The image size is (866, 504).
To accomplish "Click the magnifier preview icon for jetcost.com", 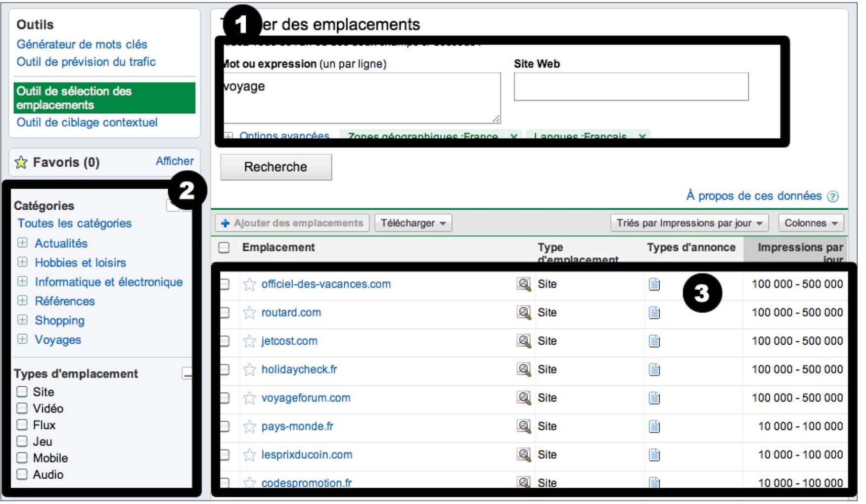I will (523, 341).
